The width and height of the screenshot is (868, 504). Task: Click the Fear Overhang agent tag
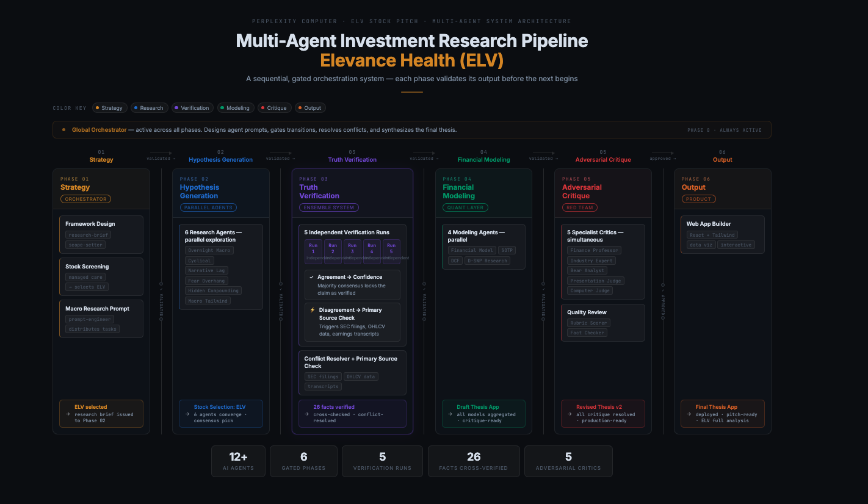click(206, 281)
